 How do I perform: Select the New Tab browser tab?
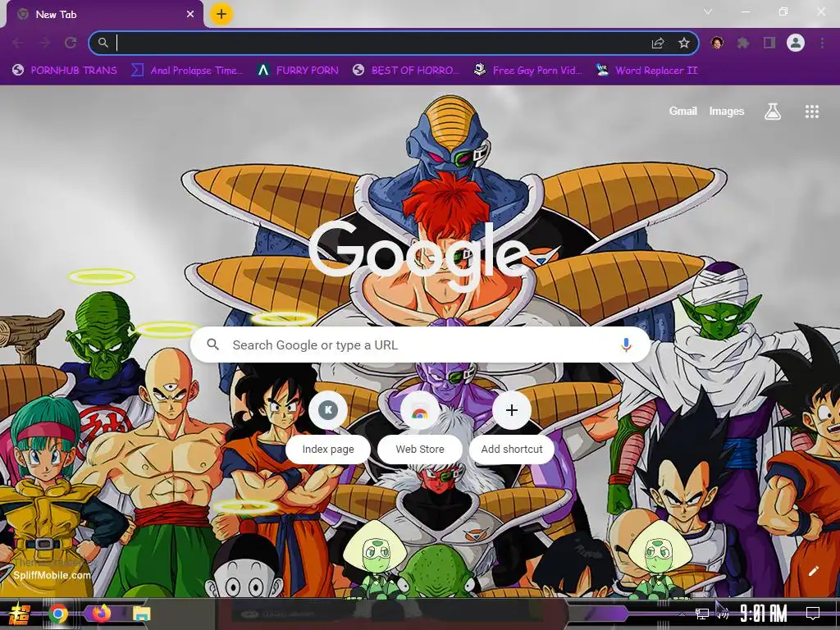click(x=105, y=15)
